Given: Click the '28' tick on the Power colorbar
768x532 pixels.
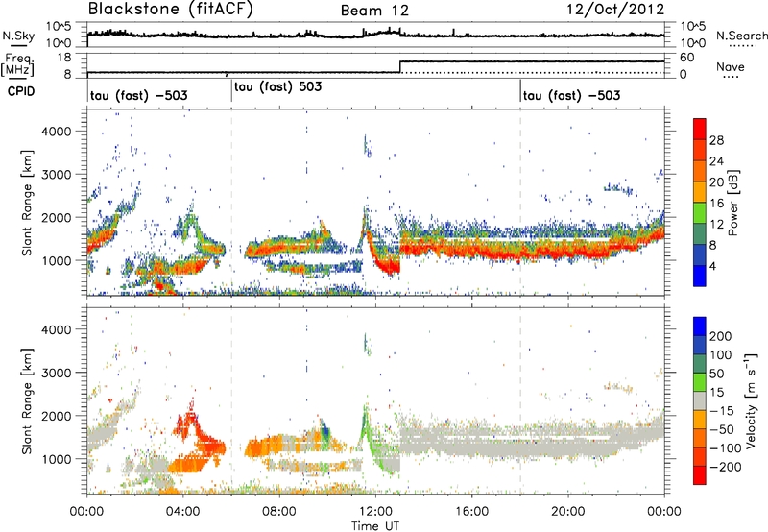Looking at the screenshot, I should [x=716, y=140].
